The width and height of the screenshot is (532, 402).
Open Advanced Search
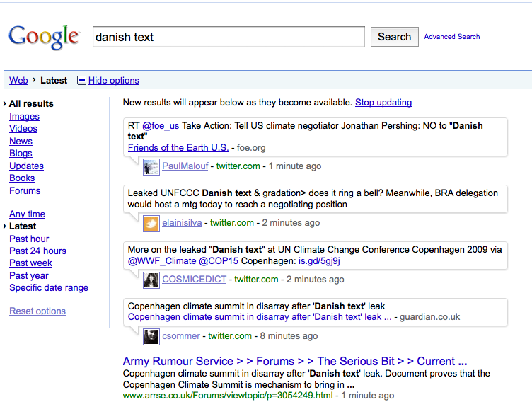pos(452,37)
